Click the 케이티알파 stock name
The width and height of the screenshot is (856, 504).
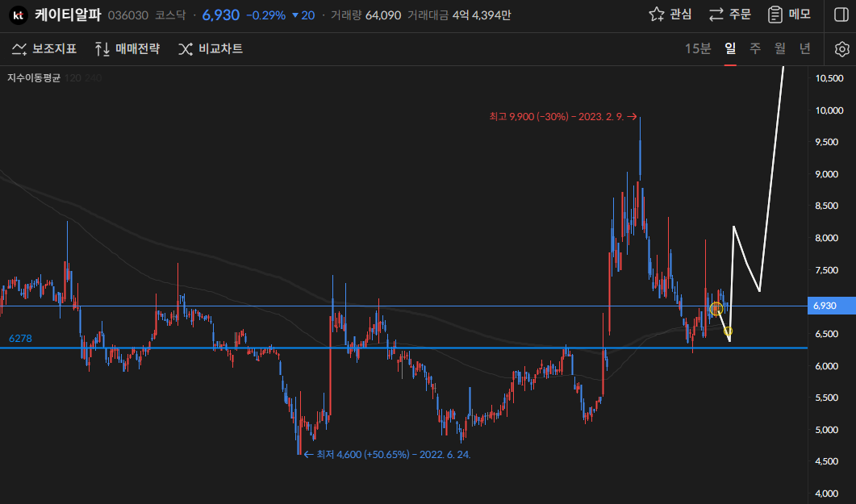click(69, 15)
